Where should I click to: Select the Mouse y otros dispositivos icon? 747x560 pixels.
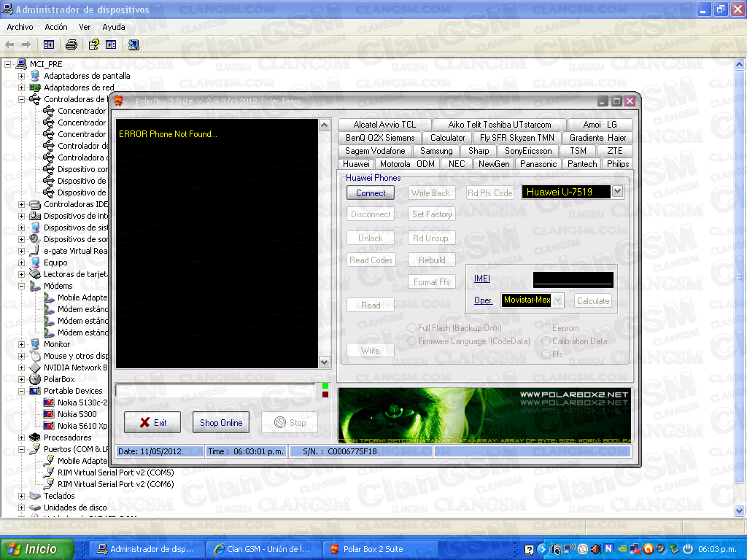pyautogui.click(x=35, y=356)
